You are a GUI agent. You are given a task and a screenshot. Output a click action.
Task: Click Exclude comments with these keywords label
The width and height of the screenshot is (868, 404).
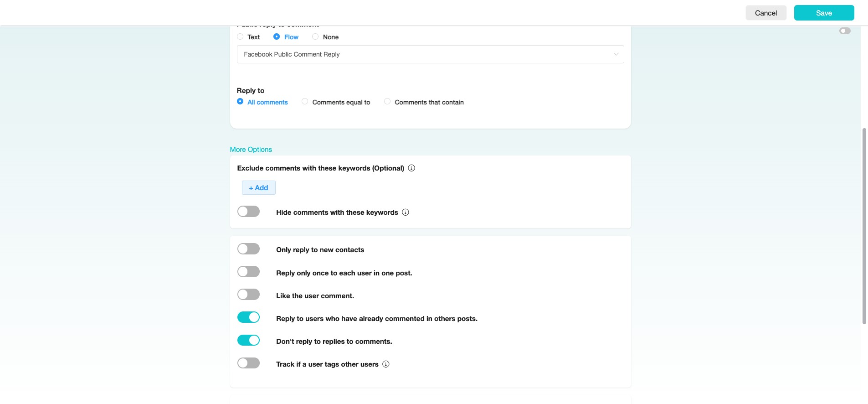click(x=320, y=168)
